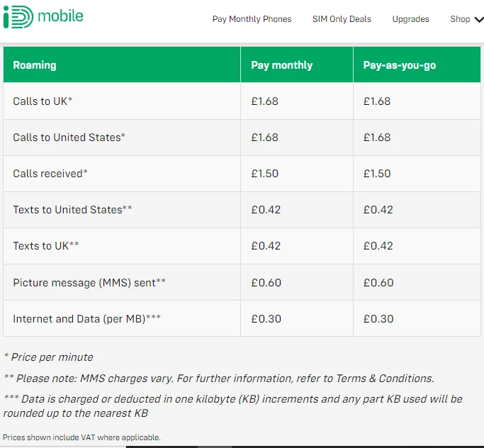Select the Pay-as-you-go column header

tap(400, 65)
